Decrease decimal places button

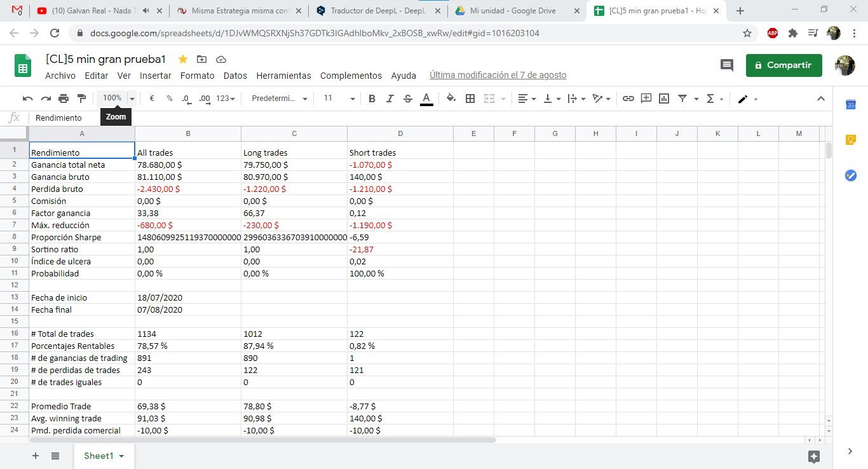tap(186, 99)
